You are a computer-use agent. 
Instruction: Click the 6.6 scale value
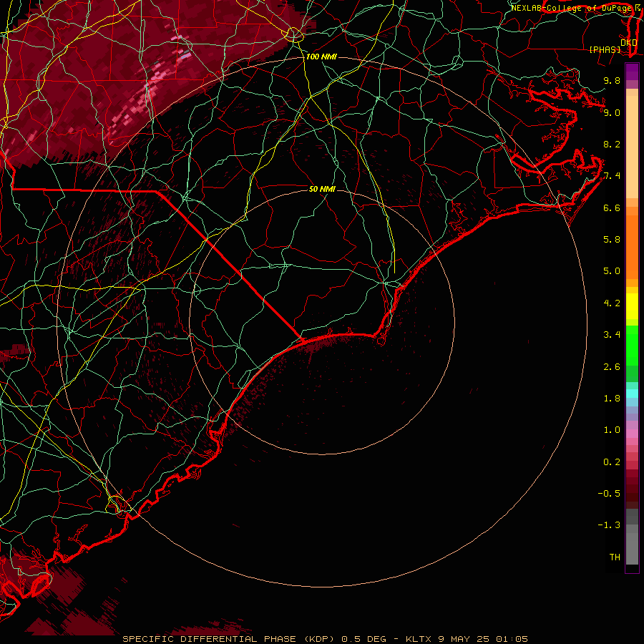pyautogui.click(x=612, y=208)
